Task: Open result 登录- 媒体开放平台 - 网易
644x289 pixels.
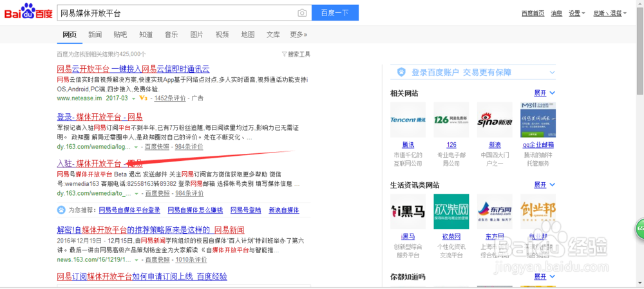Action: point(100,117)
